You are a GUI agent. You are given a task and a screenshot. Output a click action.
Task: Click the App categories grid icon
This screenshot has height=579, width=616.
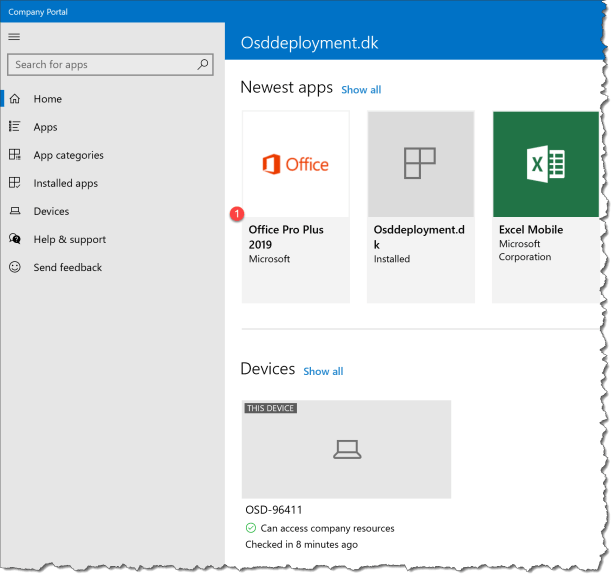click(15, 154)
